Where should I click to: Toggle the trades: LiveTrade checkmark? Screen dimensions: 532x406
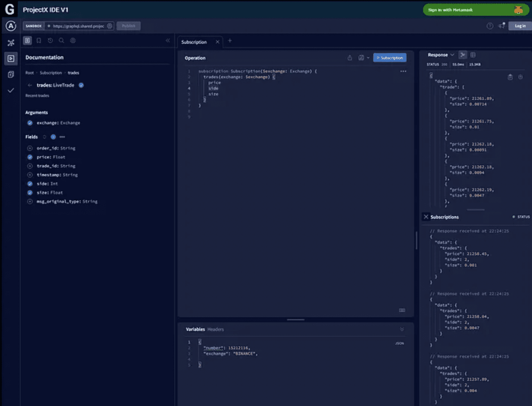pyautogui.click(x=81, y=85)
